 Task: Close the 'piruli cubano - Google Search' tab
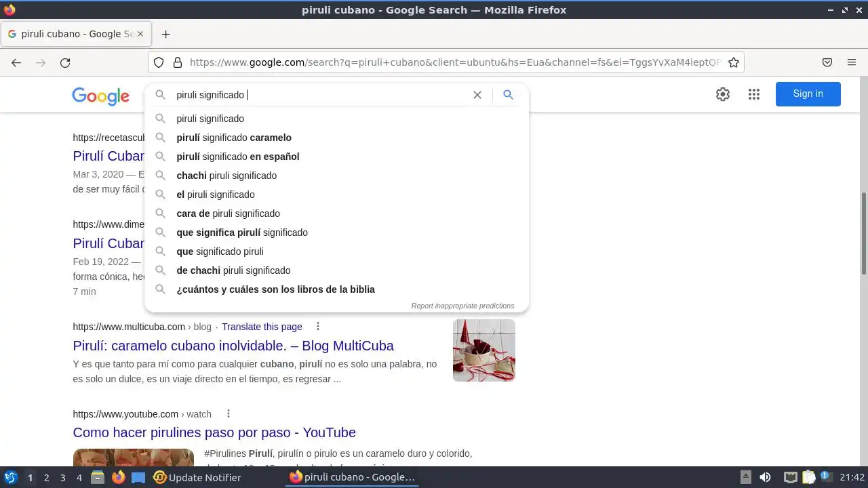(141, 34)
